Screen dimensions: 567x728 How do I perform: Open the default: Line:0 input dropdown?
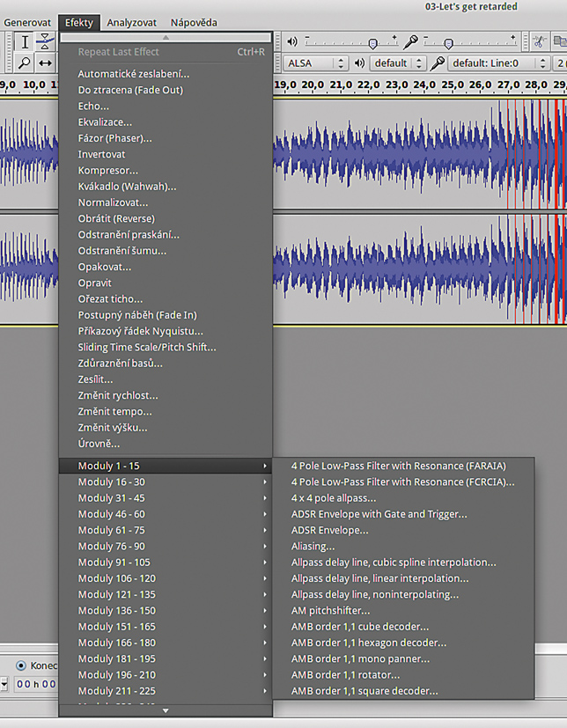[x=498, y=63]
